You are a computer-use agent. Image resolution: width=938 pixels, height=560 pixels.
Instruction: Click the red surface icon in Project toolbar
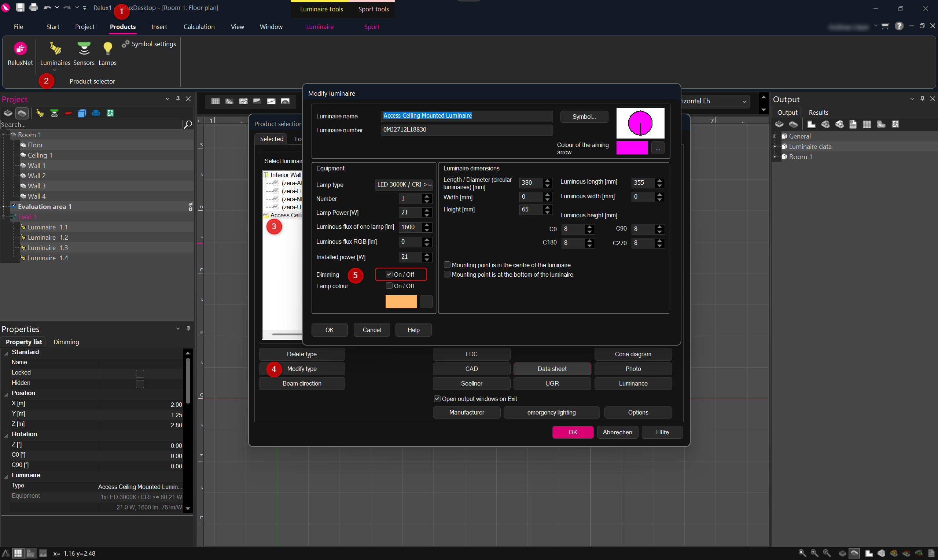click(68, 113)
